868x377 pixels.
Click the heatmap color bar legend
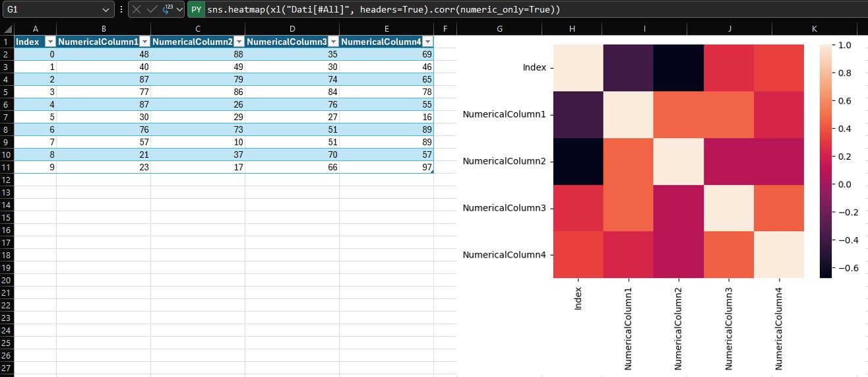[827, 161]
